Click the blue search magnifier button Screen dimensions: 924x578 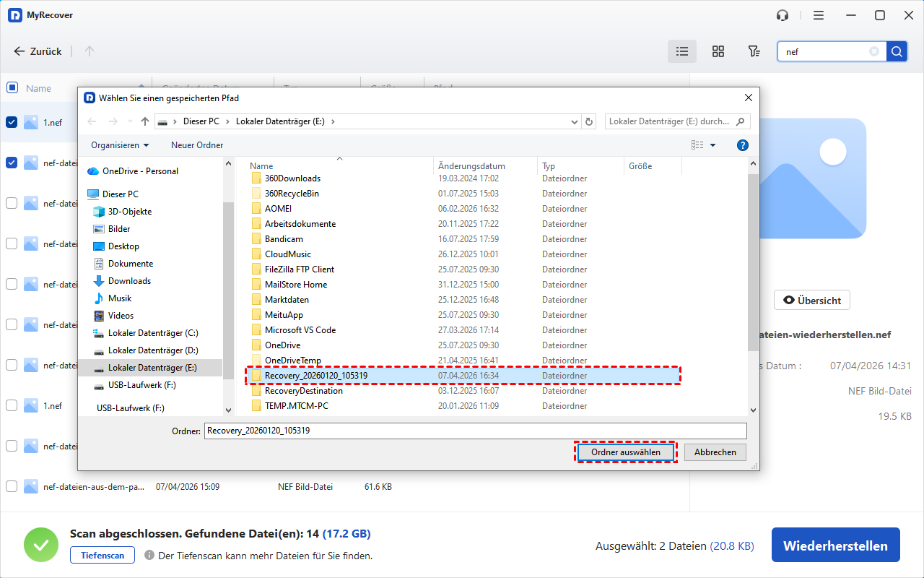[897, 51]
